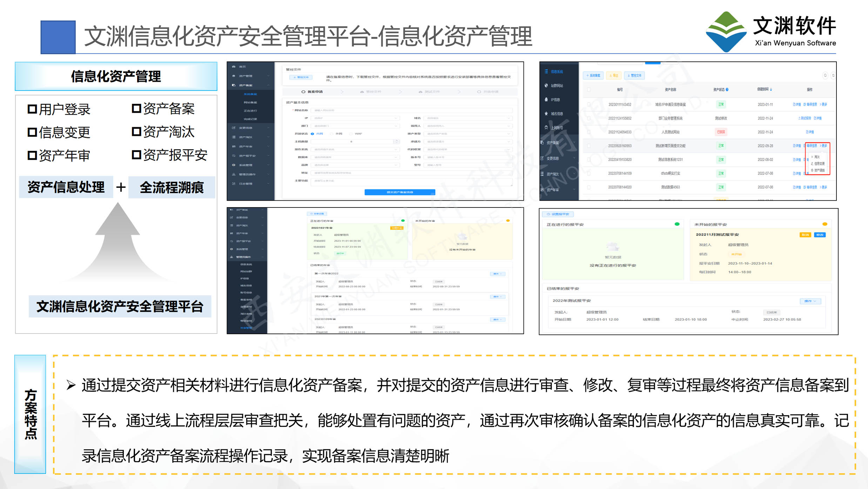Screen dimensions: 868x489
Task: Click the 日志管理 icon in the filing form sidebar
Action: point(234,184)
